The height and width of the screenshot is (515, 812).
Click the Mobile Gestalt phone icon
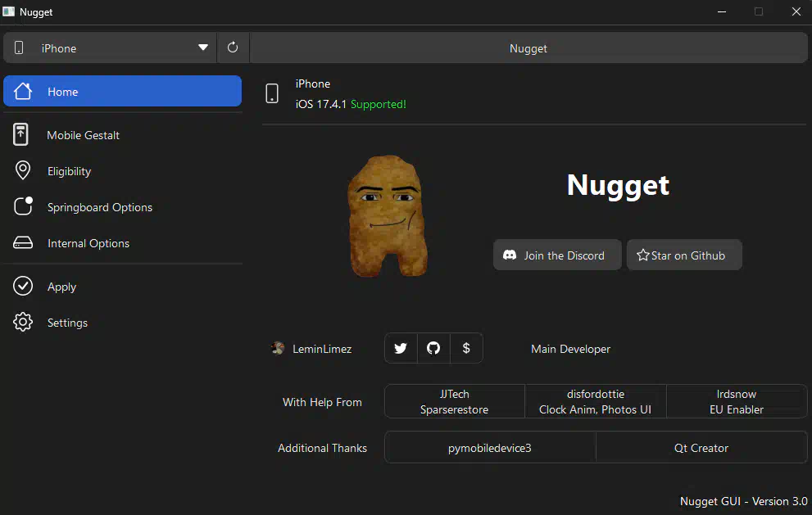pyautogui.click(x=20, y=134)
